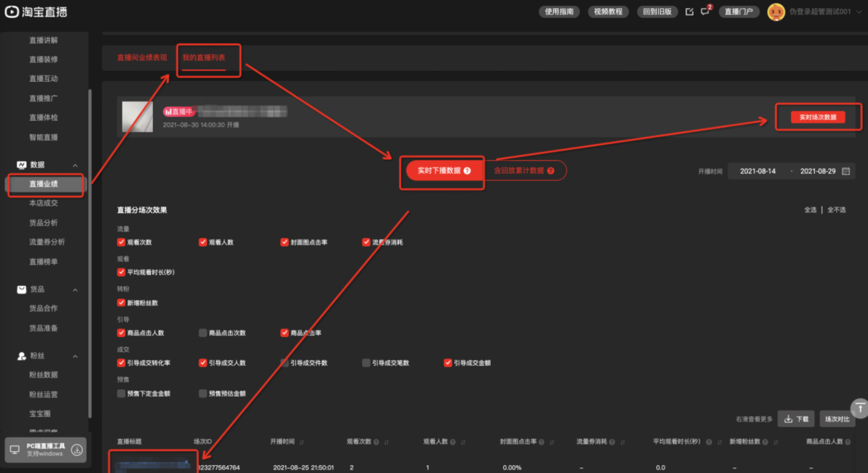Click the edit note icon in header
The height and width of the screenshot is (473, 868).
[x=689, y=12]
